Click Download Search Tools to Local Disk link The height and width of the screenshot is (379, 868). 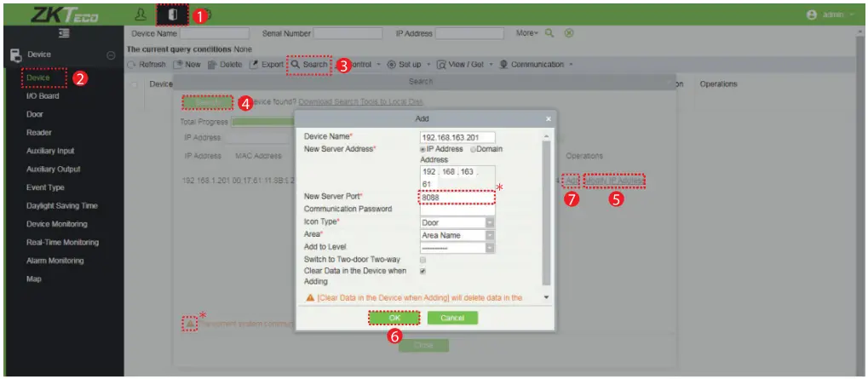(x=361, y=102)
